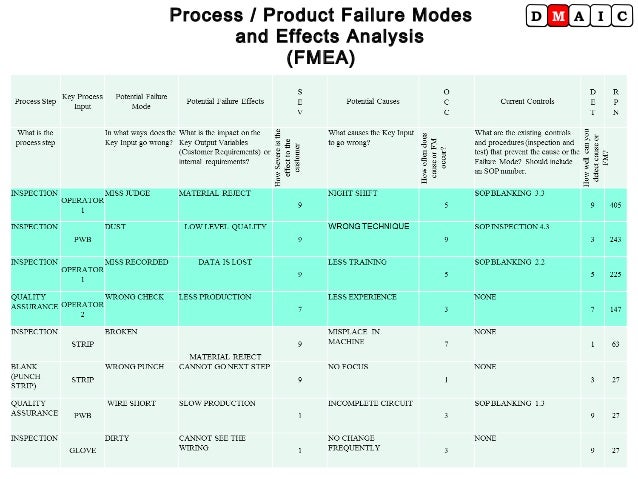Click the Process Step column header

(35, 101)
